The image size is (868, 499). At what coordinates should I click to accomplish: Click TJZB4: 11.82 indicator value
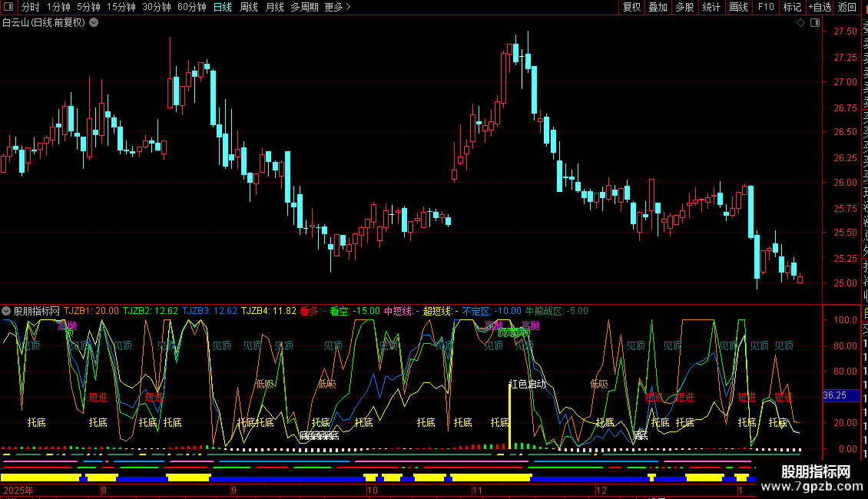point(269,311)
